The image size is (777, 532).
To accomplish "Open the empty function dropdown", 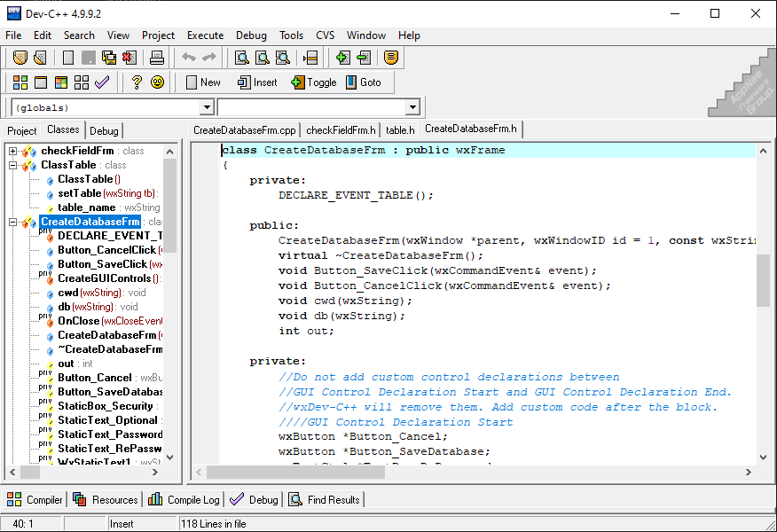I will click(x=412, y=107).
